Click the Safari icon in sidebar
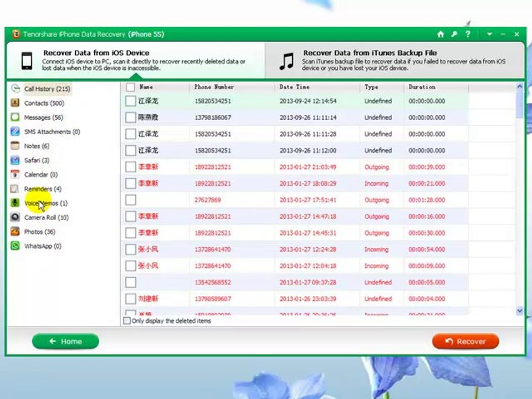The height and width of the screenshot is (399, 532). [15, 160]
